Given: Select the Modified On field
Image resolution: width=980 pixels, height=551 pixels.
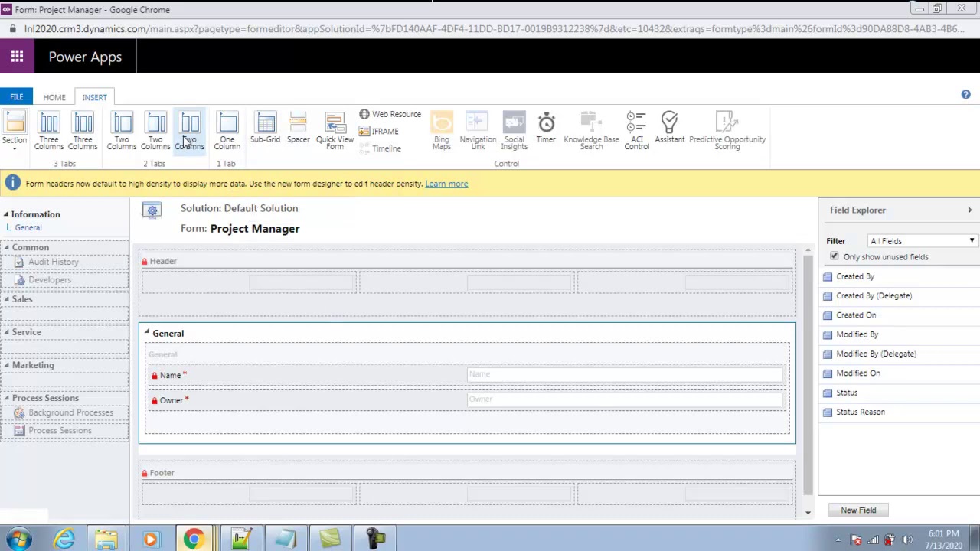Looking at the screenshot, I should tap(858, 373).
